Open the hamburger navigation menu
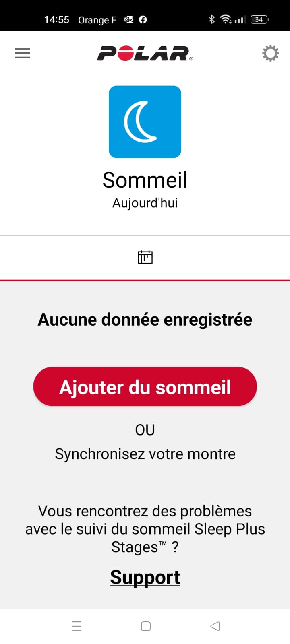290x644 pixels. coord(23,53)
